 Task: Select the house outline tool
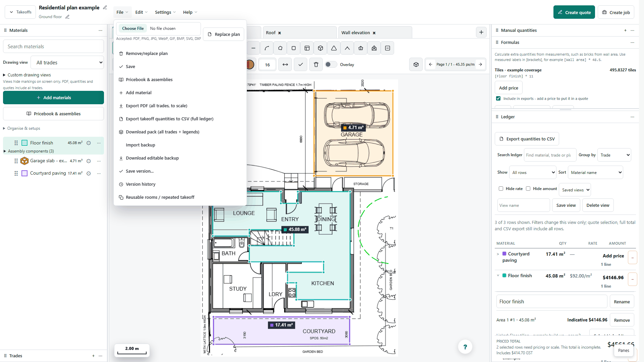[361, 48]
